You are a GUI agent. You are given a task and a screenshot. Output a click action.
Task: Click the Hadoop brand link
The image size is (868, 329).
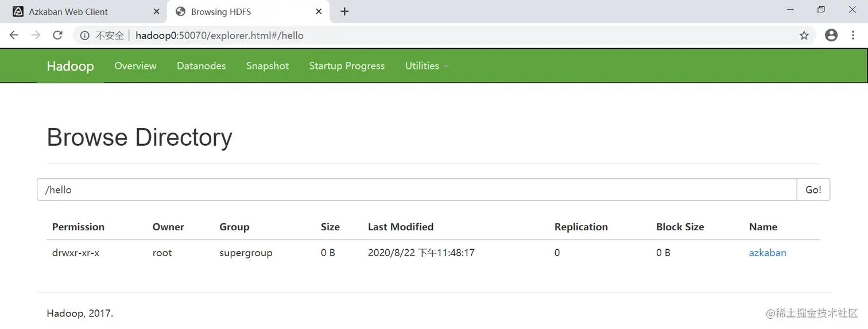click(70, 66)
